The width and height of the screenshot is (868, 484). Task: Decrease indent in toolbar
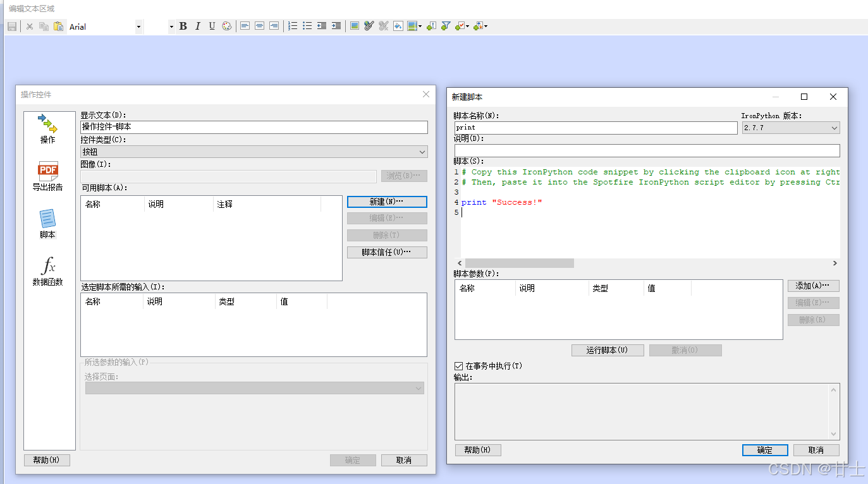click(x=322, y=27)
